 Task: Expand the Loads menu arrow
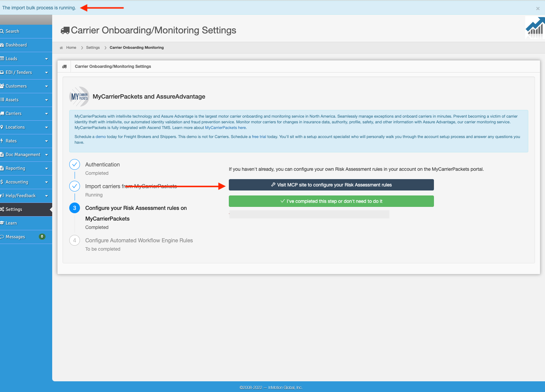[x=47, y=59]
